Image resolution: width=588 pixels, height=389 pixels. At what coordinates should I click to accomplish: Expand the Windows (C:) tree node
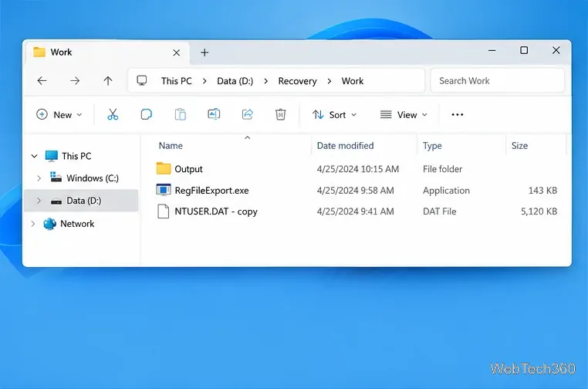point(39,178)
